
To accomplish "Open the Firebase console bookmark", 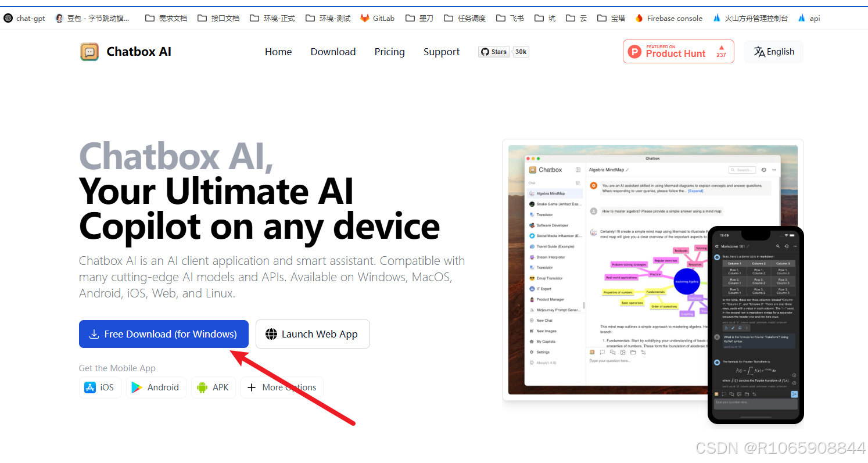I will tap(669, 18).
